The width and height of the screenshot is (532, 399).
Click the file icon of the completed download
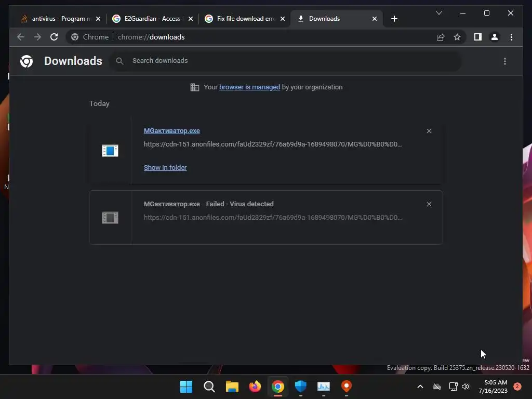[x=110, y=150]
